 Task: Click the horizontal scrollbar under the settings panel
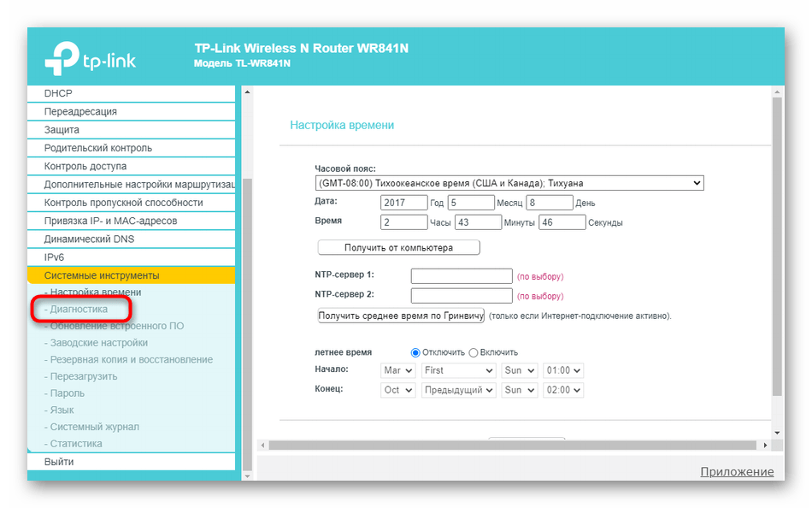(x=513, y=446)
